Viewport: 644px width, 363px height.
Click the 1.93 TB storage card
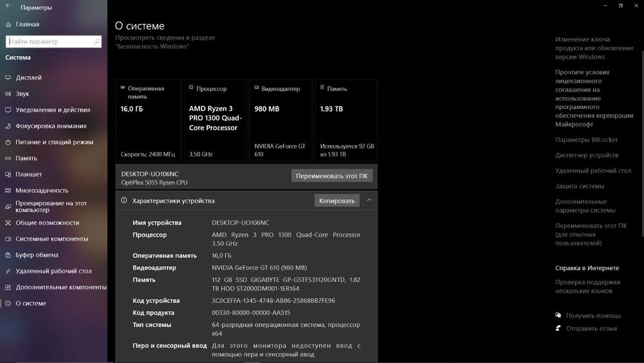[346, 120]
